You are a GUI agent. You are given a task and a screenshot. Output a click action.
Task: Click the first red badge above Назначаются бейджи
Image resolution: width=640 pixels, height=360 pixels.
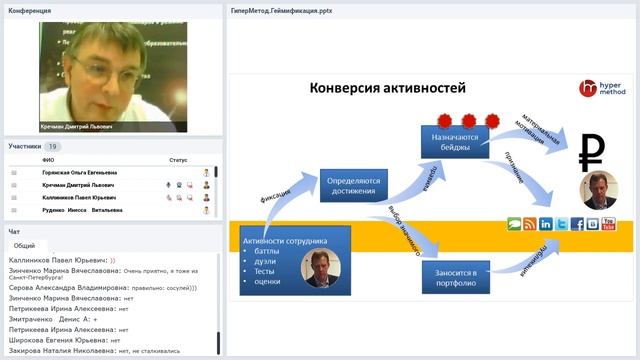click(x=445, y=121)
